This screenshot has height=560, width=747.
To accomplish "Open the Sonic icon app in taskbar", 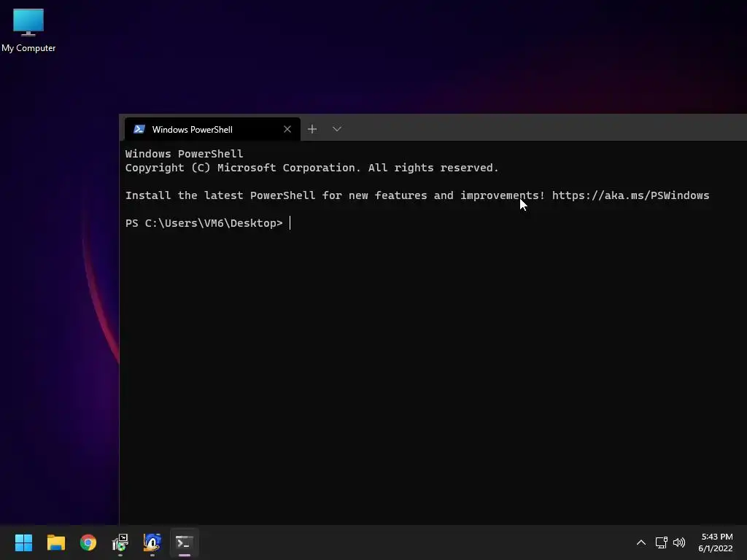I will tap(152, 542).
